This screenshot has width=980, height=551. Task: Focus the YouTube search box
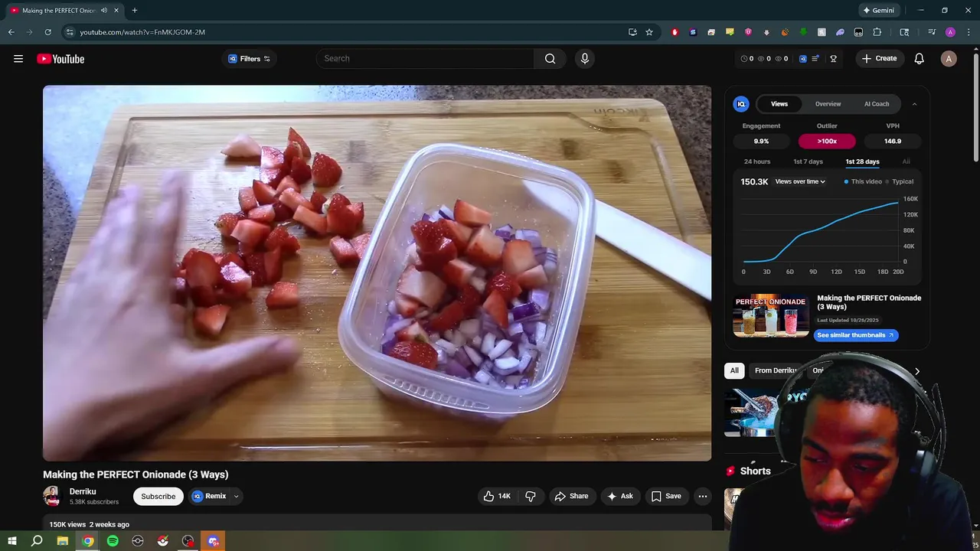point(425,59)
